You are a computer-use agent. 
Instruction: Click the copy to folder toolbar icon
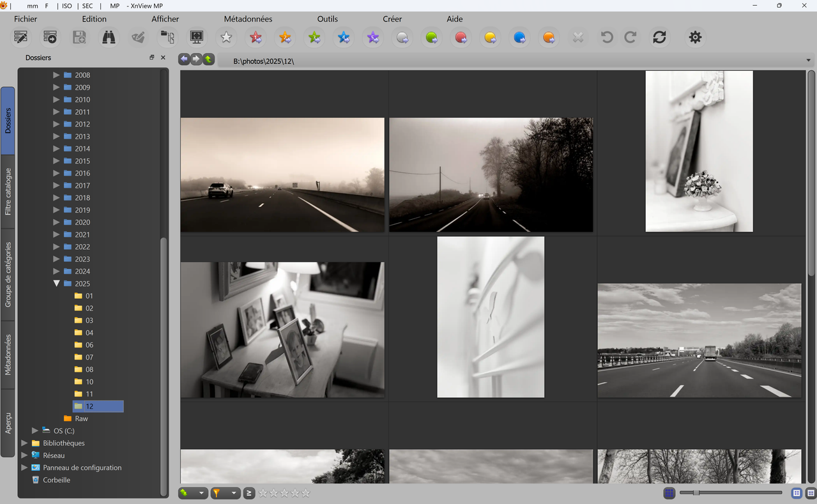point(167,38)
